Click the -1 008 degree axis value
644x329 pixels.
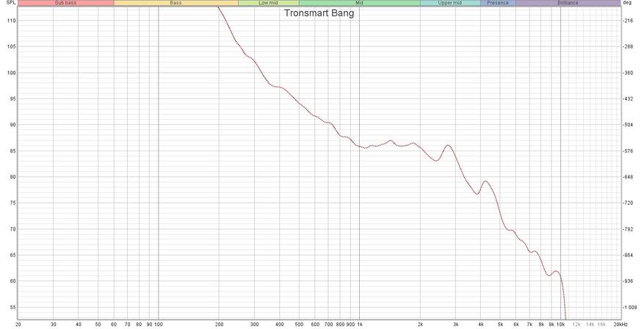(x=629, y=307)
